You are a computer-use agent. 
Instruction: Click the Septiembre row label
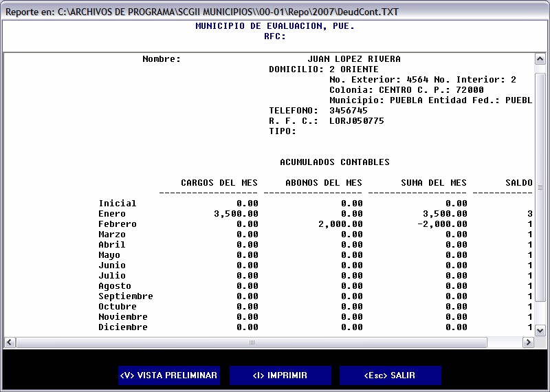(126, 296)
